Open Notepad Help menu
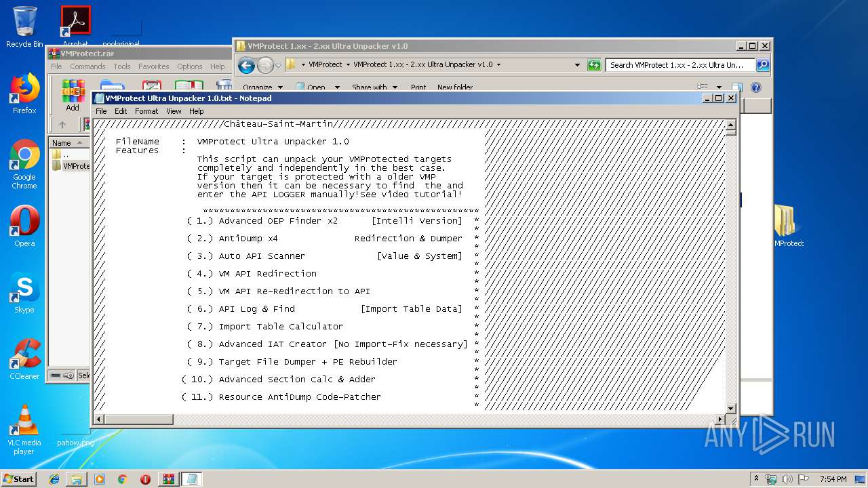The width and height of the screenshot is (868, 488). 197,111
